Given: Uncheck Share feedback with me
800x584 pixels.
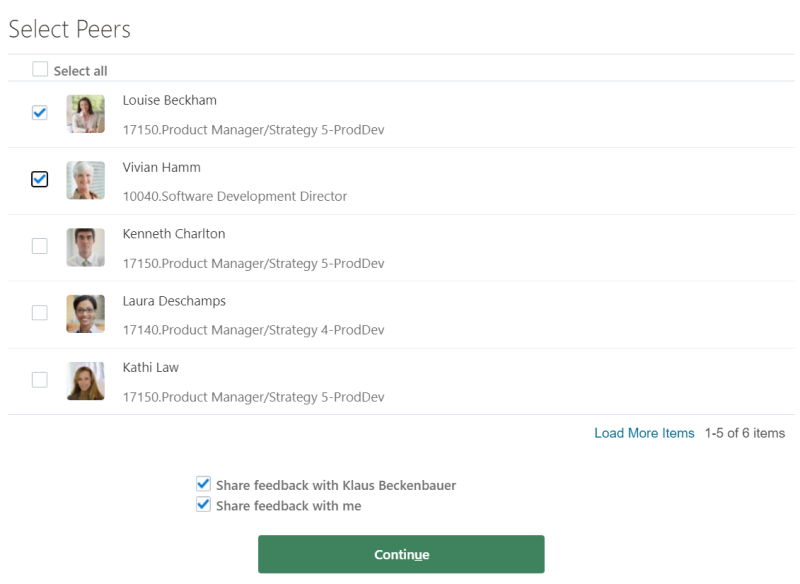Looking at the screenshot, I should (x=204, y=504).
